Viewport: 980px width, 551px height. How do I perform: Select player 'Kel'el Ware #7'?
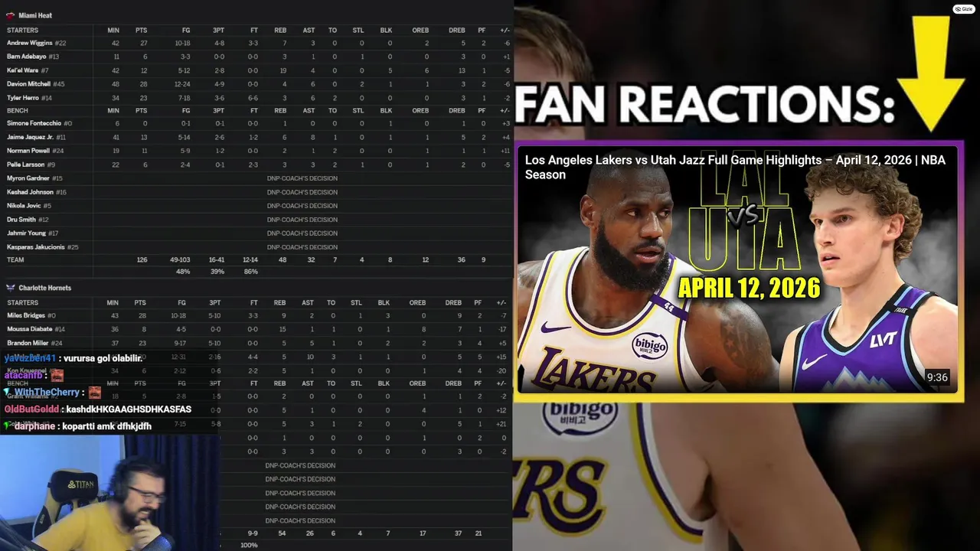click(28, 70)
